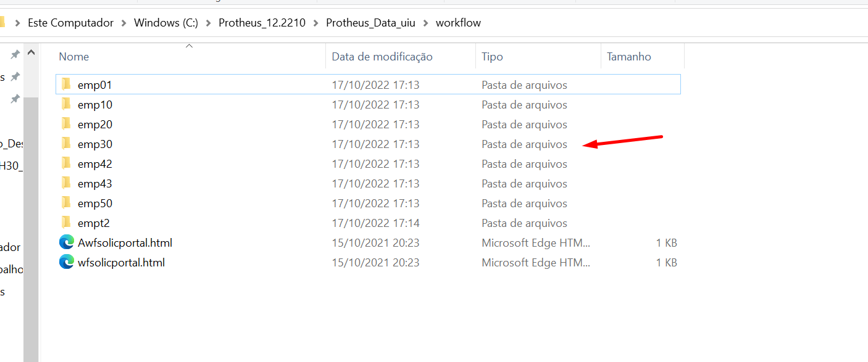Expand chevron before 'Protheus_12.2210'
Image resolution: width=868 pixels, height=362 pixels.
209,23
